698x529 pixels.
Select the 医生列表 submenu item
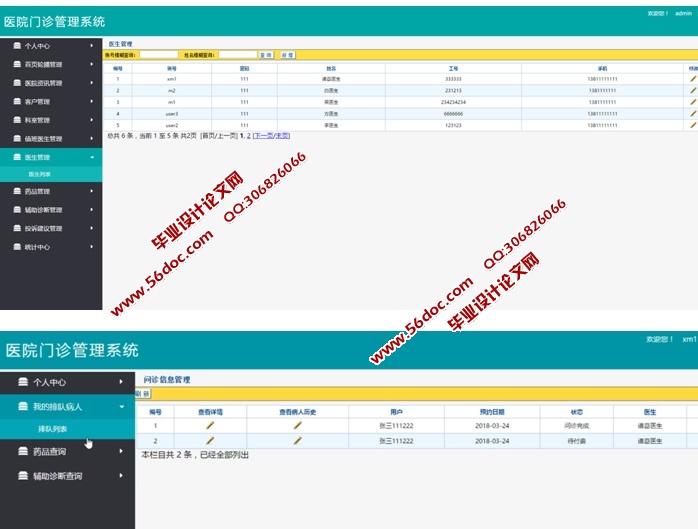[x=40, y=174]
